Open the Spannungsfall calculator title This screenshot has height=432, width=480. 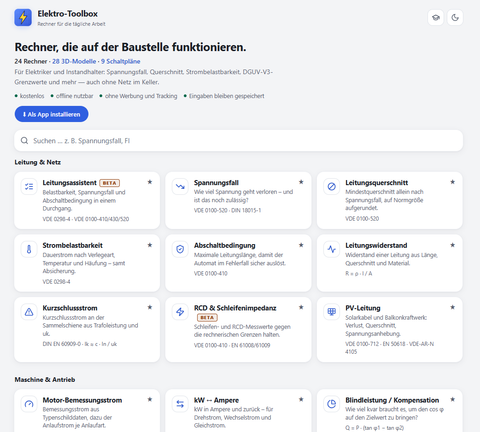(216, 183)
